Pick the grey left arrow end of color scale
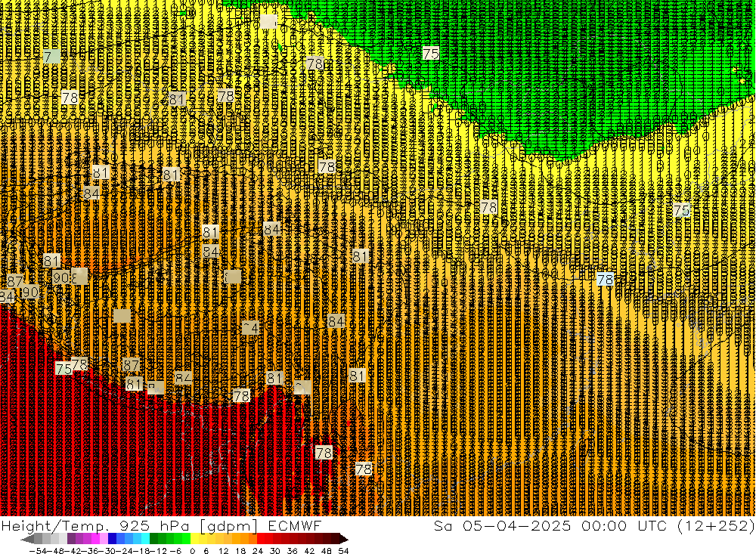756x554 pixels. [x=27, y=539]
